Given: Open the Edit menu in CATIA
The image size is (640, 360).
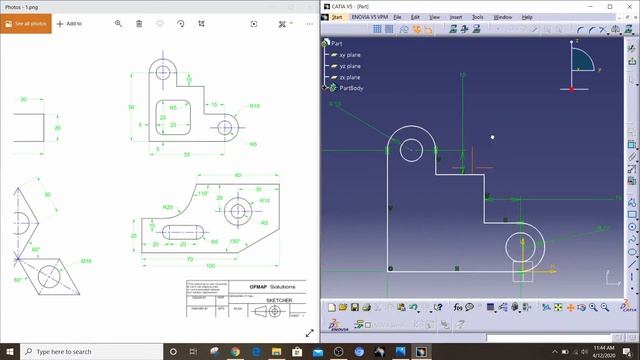Looking at the screenshot, I should (x=415, y=17).
